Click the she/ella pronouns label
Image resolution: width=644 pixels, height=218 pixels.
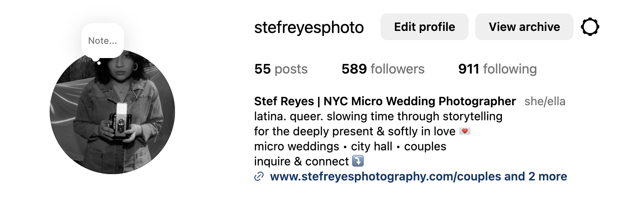[x=545, y=101]
